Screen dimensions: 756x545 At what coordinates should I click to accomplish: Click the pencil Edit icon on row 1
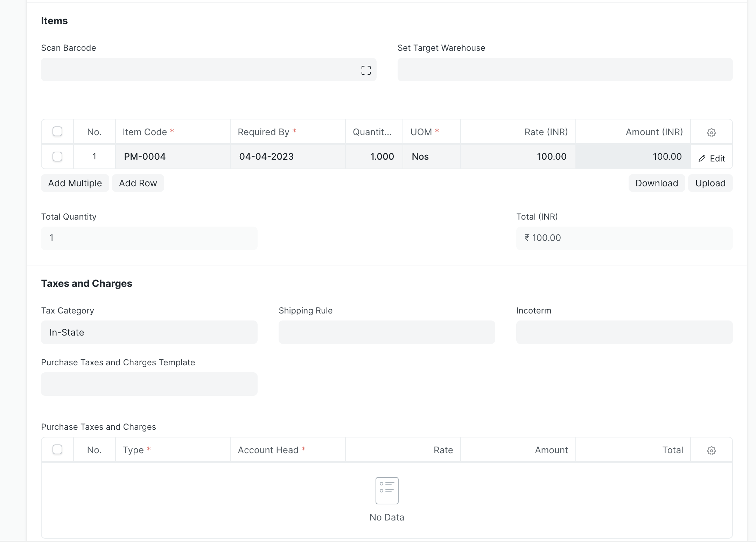[702, 159]
